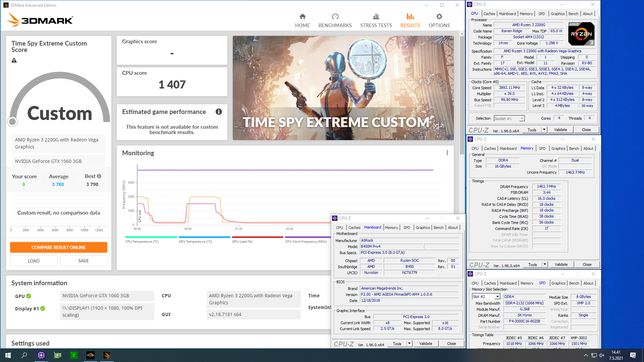Switch to Caches tab in top CPU-Z window
Image resolution: width=644 pixels, height=362 pixels.
[489, 14]
